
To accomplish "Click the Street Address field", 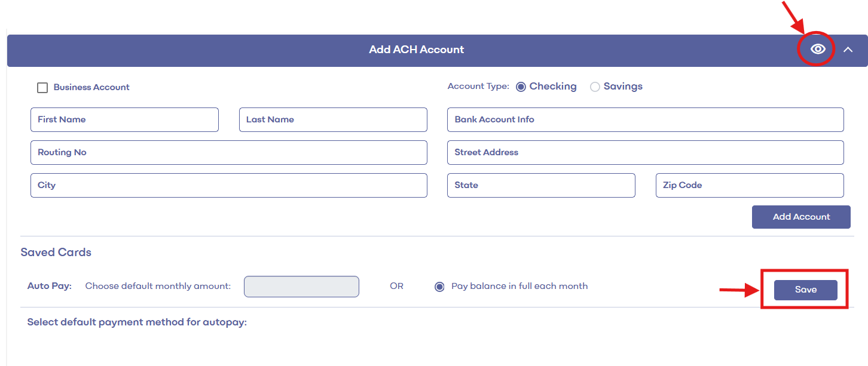I will [645, 152].
